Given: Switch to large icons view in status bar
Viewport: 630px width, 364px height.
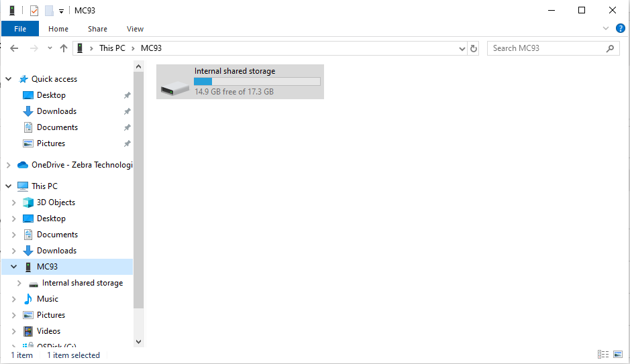Looking at the screenshot, I should pyautogui.click(x=617, y=355).
